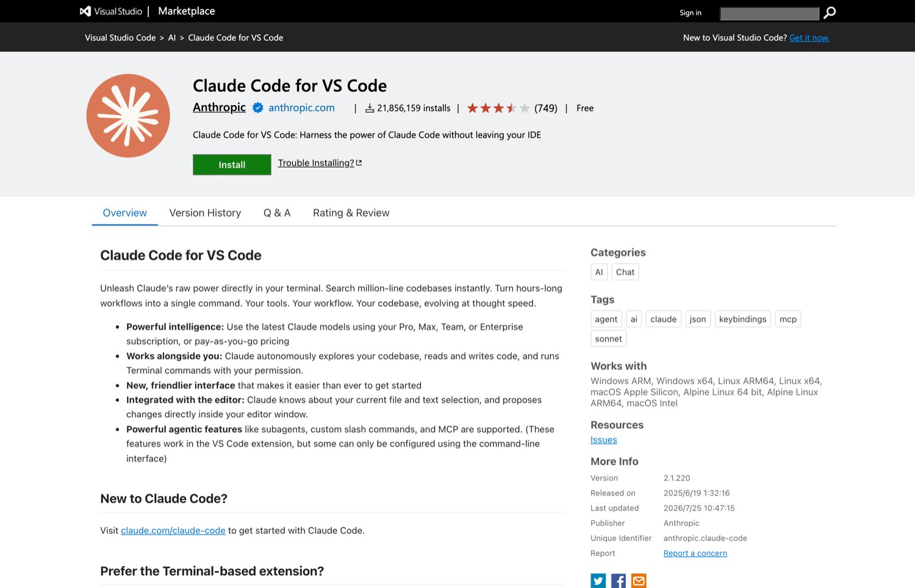Viewport: 915px width, 588px height.
Task: Click Report a concern link
Action: tap(695, 553)
